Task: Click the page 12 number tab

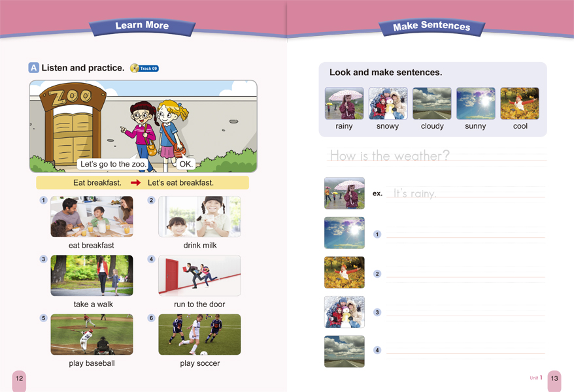Action: pos(19,380)
